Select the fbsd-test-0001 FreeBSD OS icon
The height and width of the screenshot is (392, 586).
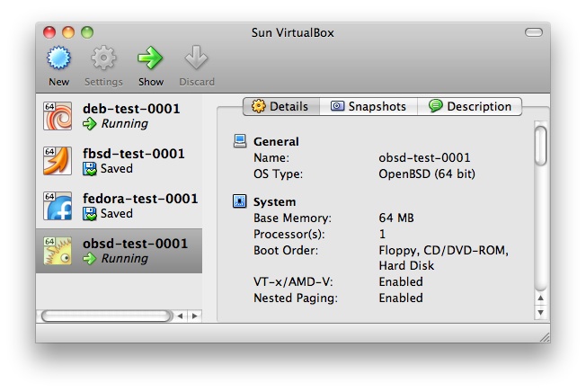click(58, 161)
